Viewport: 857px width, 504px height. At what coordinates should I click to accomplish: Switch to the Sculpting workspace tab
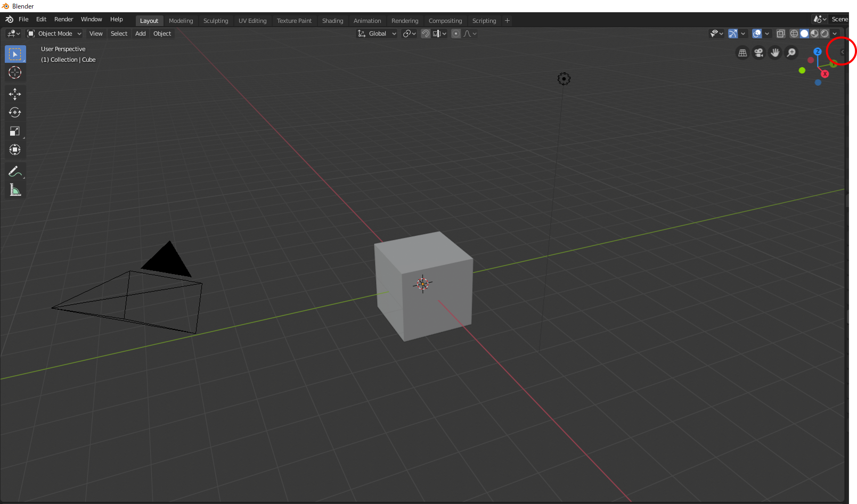pyautogui.click(x=216, y=21)
